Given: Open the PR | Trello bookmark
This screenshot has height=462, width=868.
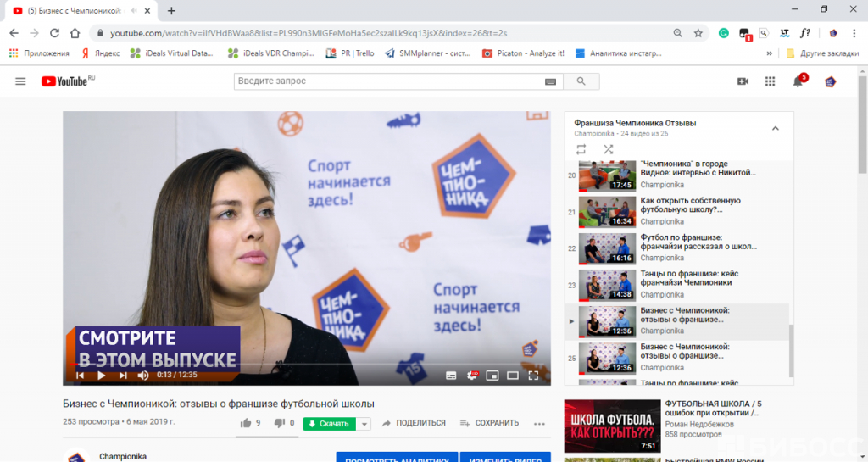Looking at the screenshot, I should [350, 53].
